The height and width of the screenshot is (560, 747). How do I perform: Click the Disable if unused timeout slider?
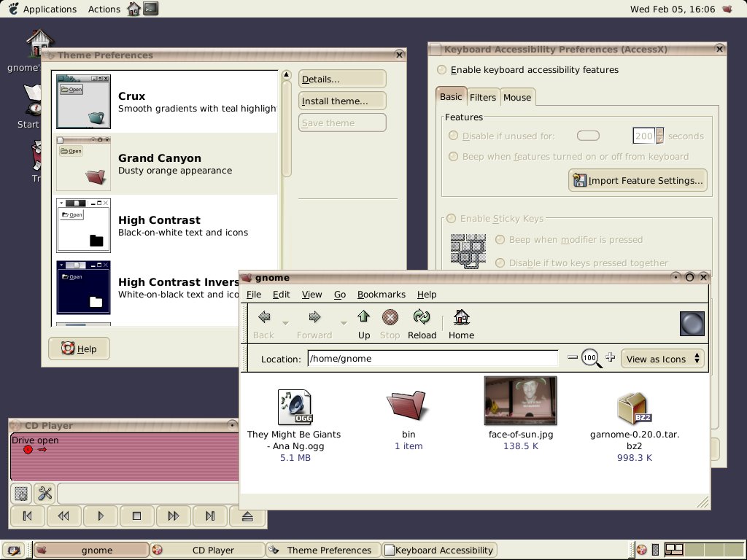point(588,136)
